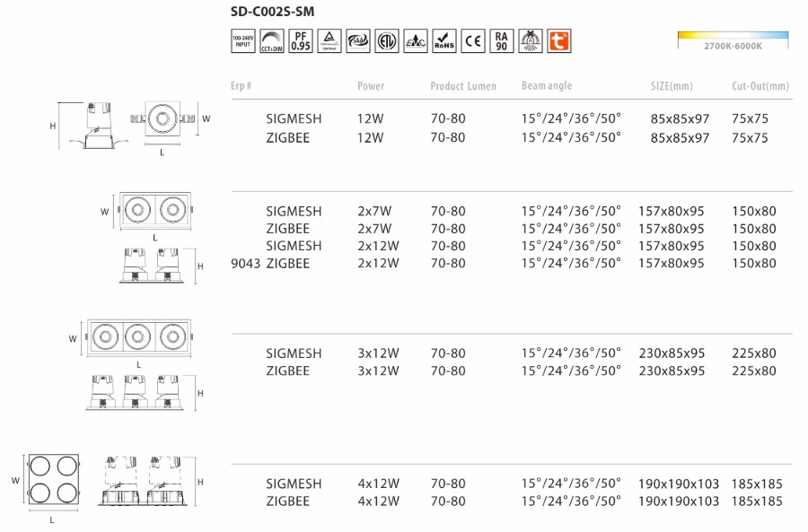This screenshot has width=808, height=532.
Task: Select the ETL circular certification mark
Action: (387, 41)
